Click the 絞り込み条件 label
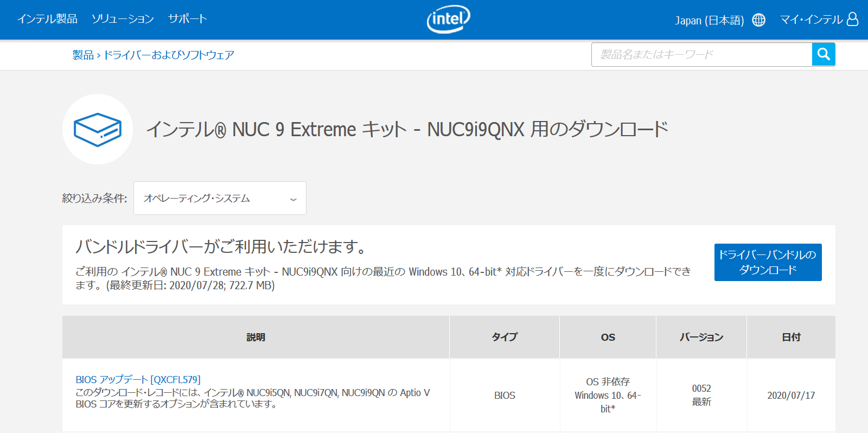This screenshot has width=868, height=433. [x=94, y=198]
